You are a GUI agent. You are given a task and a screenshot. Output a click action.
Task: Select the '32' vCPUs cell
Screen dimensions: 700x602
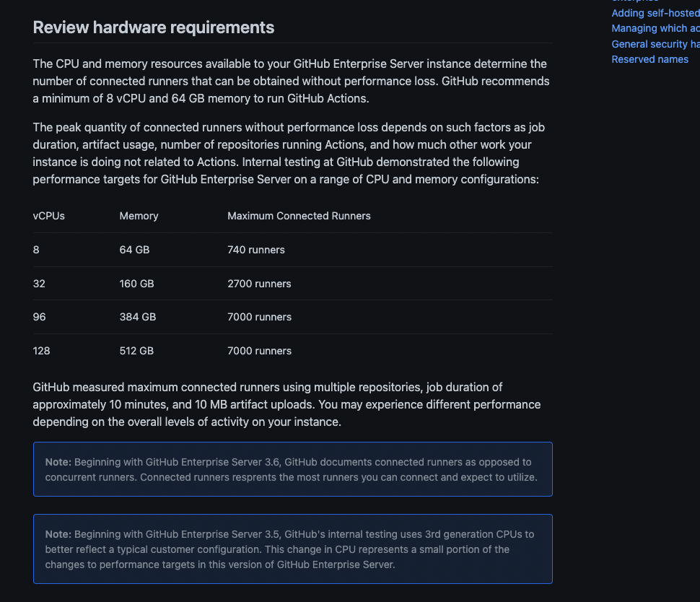(x=39, y=284)
